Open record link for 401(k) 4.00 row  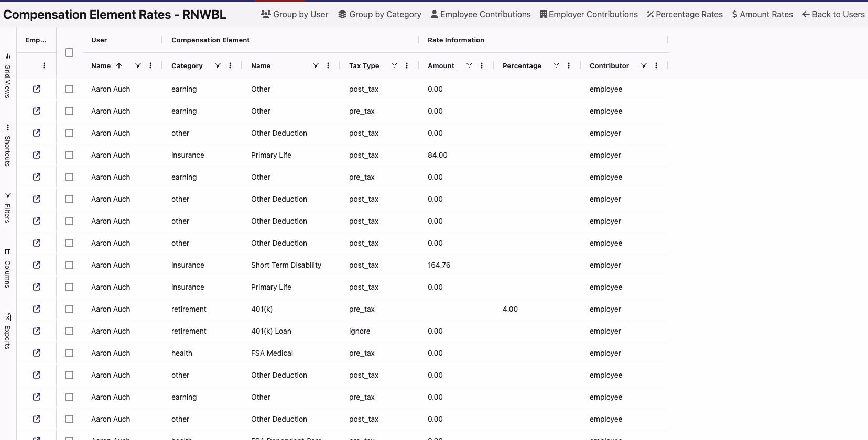pyautogui.click(x=37, y=309)
